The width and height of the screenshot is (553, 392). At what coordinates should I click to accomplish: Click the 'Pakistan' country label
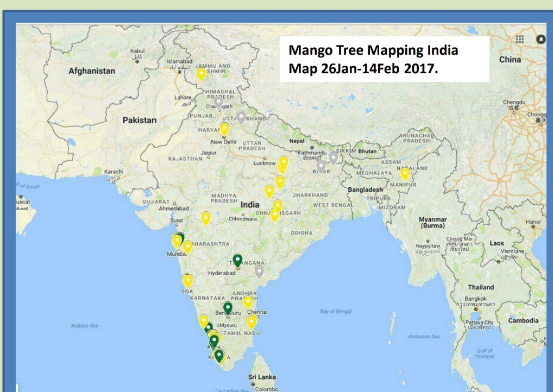click(x=140, y=120)
